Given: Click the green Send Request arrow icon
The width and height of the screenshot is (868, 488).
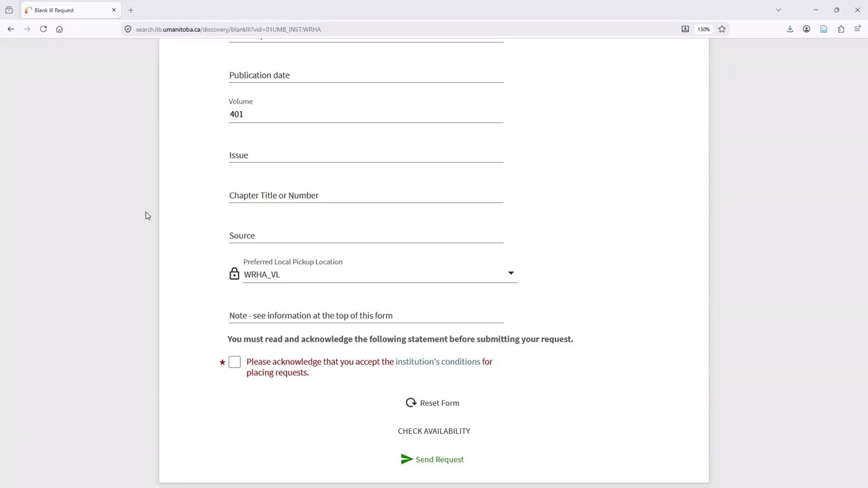Looking at the screenshot, I should (407, 460).
